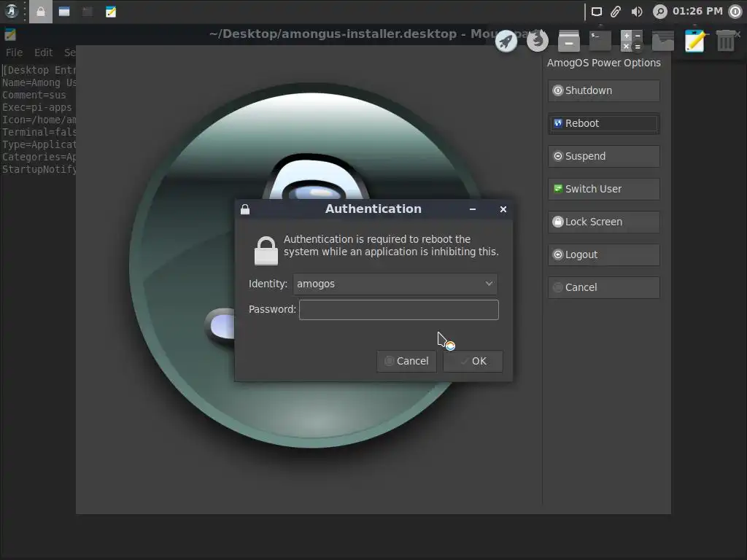Cancel the Authentication dialog
The height and width of the screenshot is (560, 747).
click(x=406, y=362)
